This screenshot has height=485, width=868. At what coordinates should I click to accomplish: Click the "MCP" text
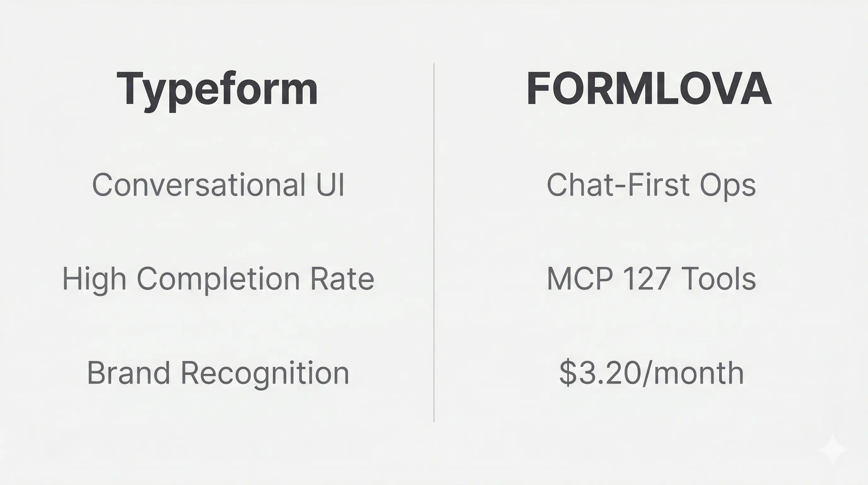580,278
